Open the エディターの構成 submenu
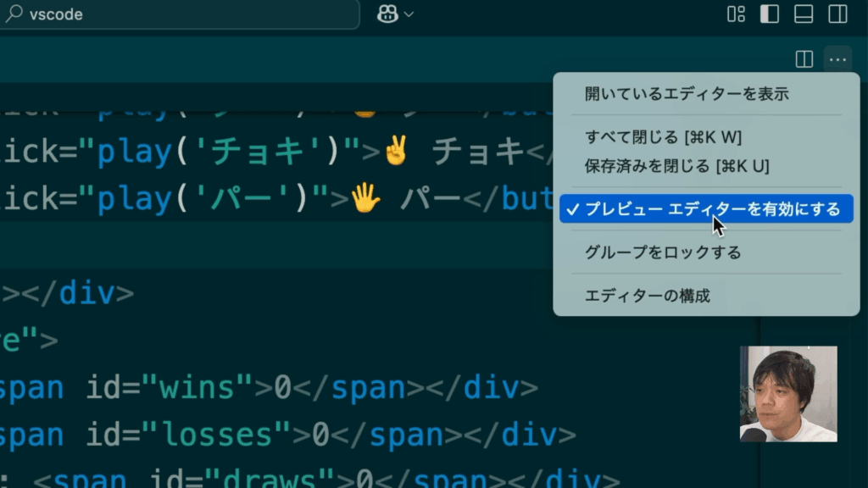Screen dimensions: 868x488 (648, 296)
